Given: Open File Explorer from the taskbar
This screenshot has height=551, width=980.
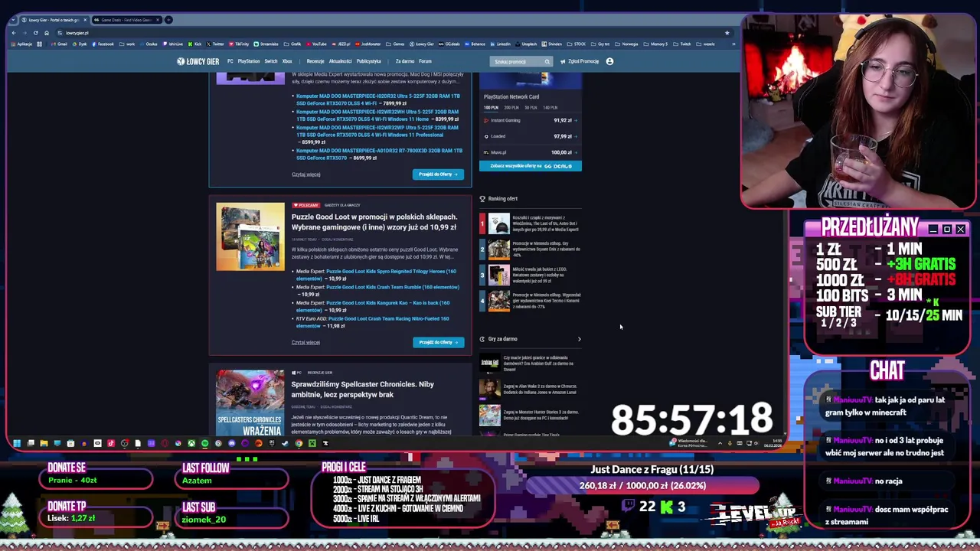Looking at the screenshot, I should [44, 443].
